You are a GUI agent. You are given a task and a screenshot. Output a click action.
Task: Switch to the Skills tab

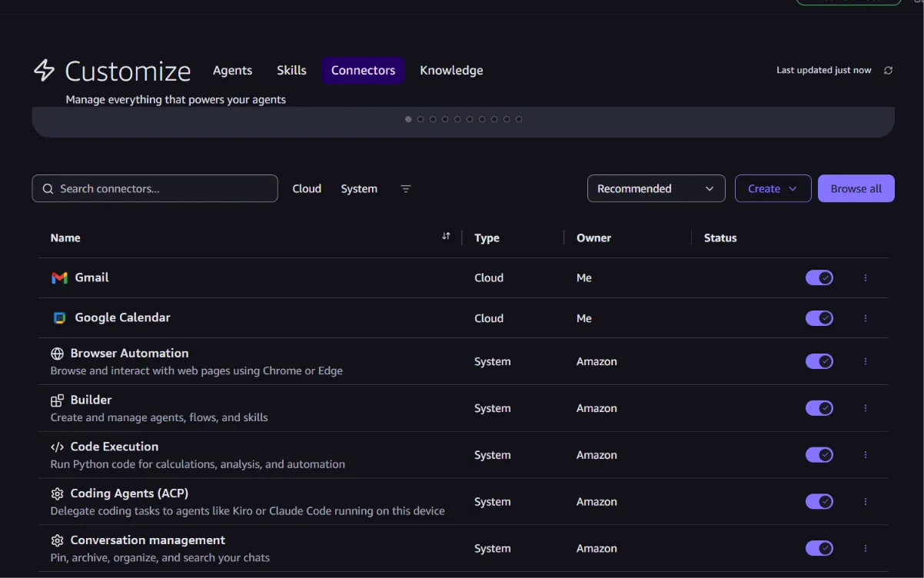(x=291, y=70)
